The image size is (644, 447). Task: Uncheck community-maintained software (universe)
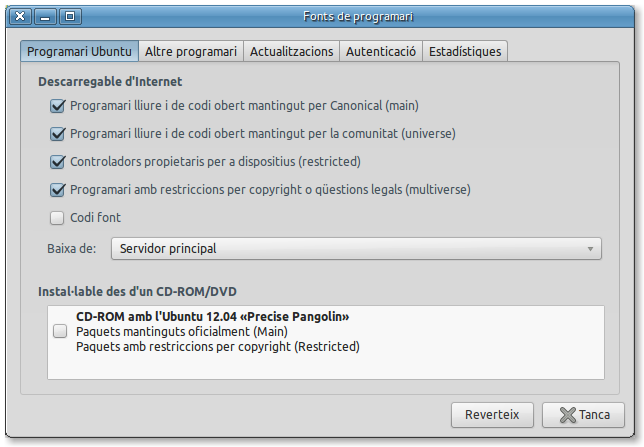coord(57,133)
